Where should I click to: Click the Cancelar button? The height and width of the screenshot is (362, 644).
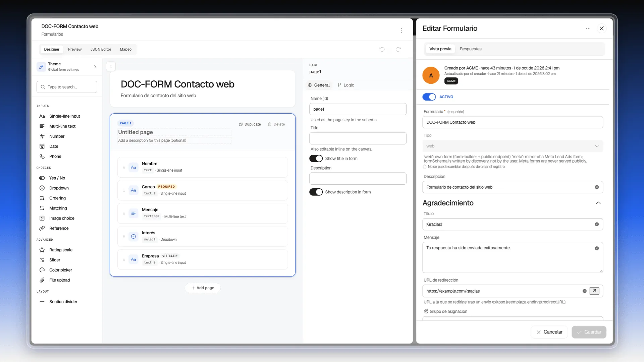point(549,332)
